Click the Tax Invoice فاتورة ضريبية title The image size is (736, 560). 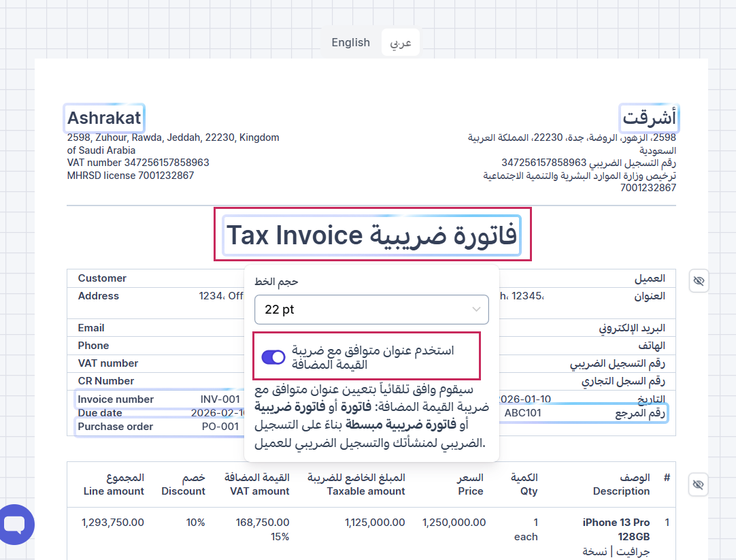[x=371, y=235]
